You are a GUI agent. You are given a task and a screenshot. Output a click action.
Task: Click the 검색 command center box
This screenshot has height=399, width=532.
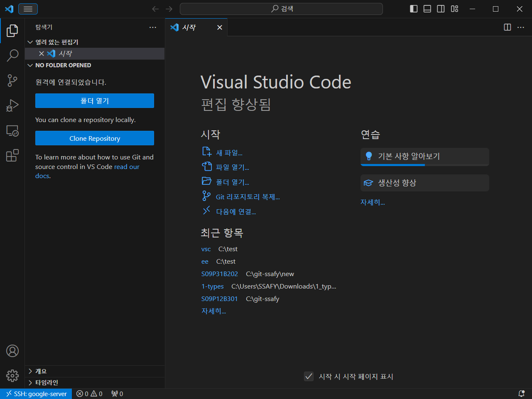tap(281, 9)
